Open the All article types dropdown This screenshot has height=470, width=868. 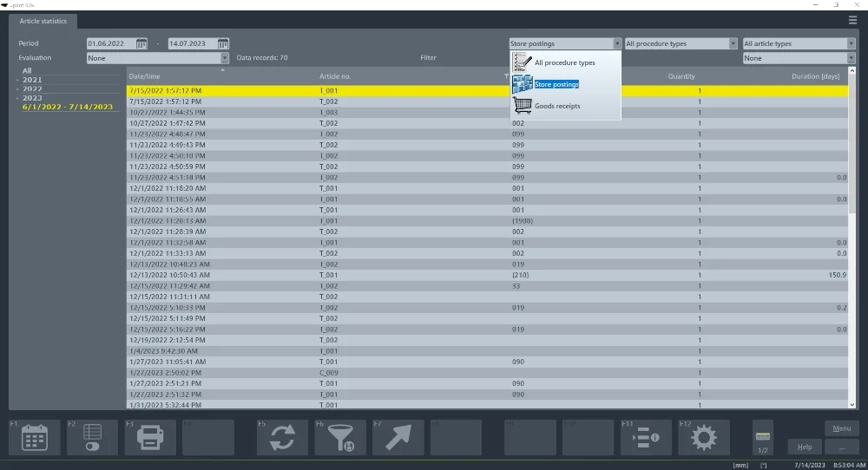[851, 43]
